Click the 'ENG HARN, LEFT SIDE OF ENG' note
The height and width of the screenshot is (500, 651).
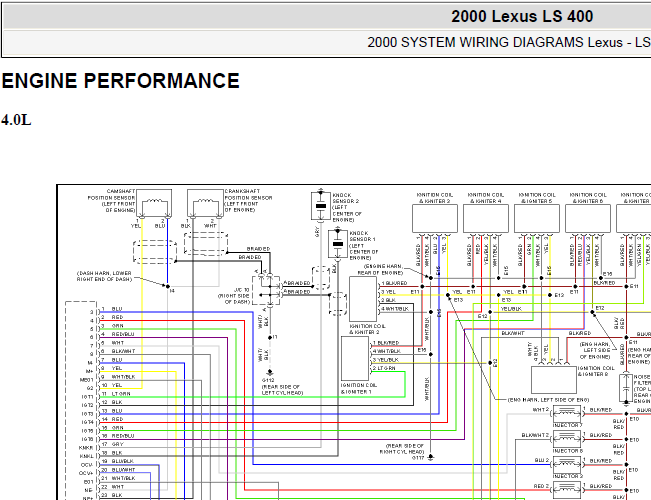(548, 400)
